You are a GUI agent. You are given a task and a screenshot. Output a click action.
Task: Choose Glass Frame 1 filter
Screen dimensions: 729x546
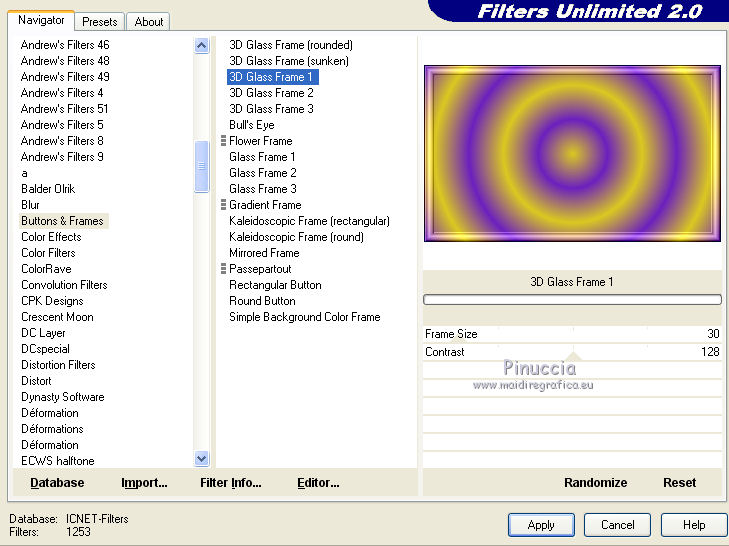point(262,157)
